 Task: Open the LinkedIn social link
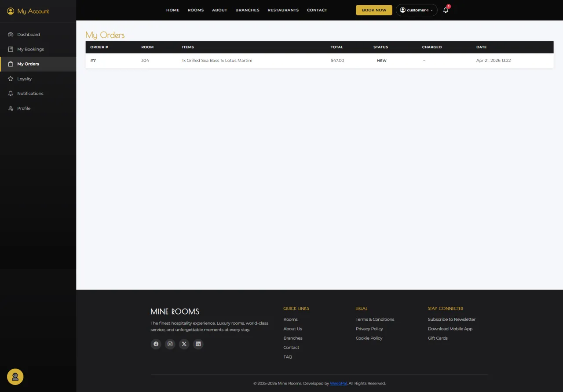198,344
